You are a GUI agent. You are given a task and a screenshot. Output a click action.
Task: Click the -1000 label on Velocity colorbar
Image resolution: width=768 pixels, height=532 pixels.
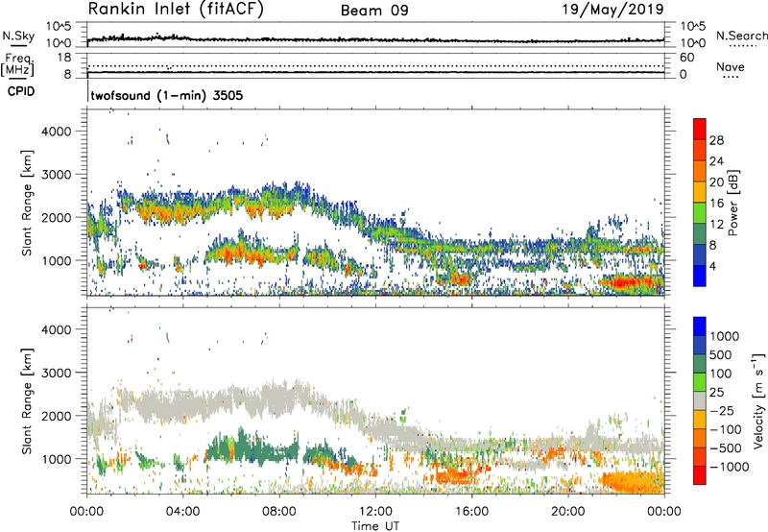pyautogui.click(x=730, y=467)
